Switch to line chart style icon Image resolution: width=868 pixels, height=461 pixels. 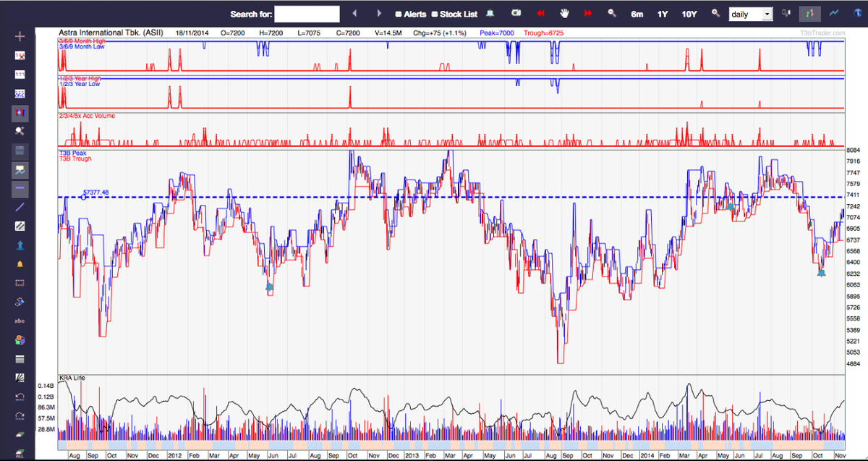pos(834,14)
